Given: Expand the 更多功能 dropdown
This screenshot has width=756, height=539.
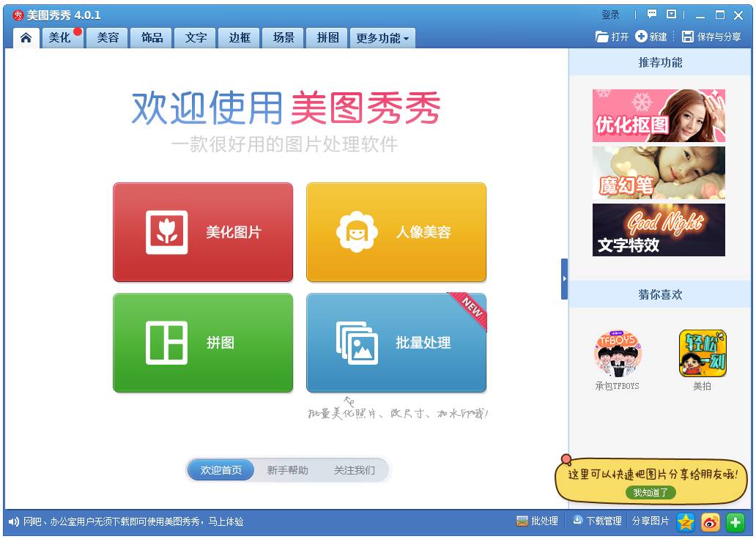Looking at the screenshot, I should 382,38.
